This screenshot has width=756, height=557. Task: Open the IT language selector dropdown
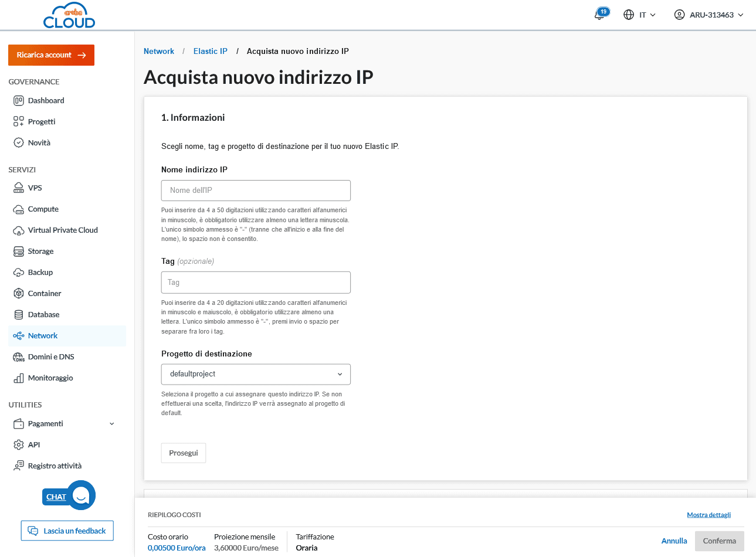[639, 15]
